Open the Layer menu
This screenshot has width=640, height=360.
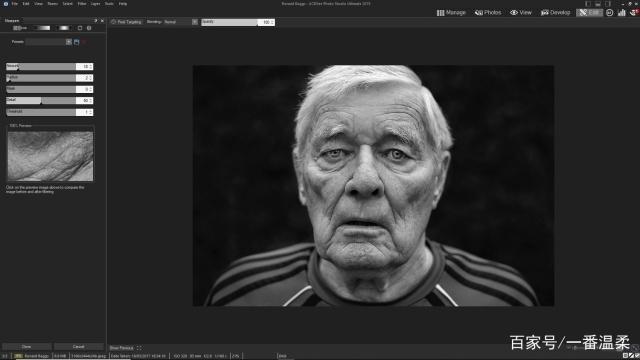coord(95,4)
